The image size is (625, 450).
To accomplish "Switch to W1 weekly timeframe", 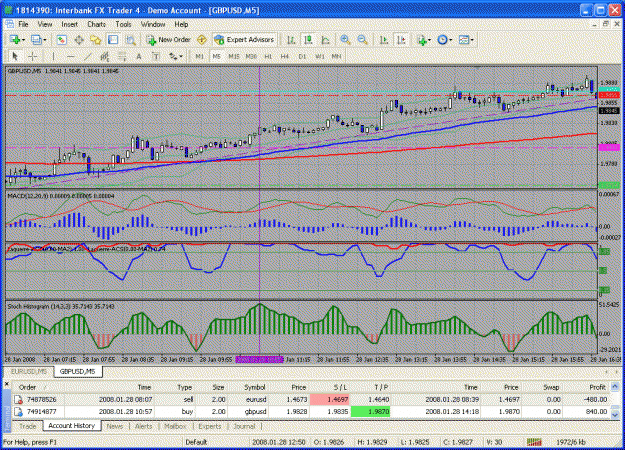I will click(320, 57).
